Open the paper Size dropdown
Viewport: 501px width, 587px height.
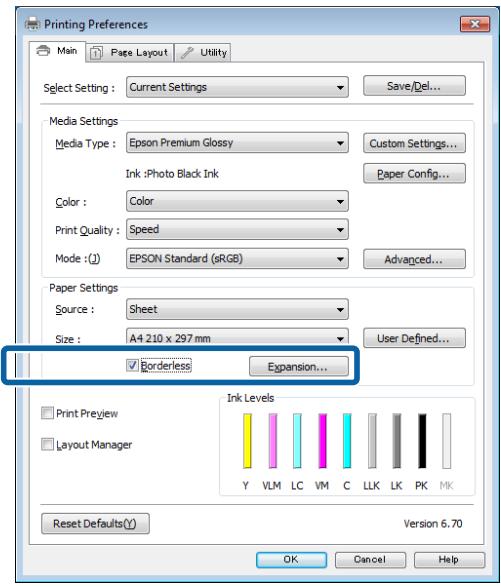click(x=237, y=338)
